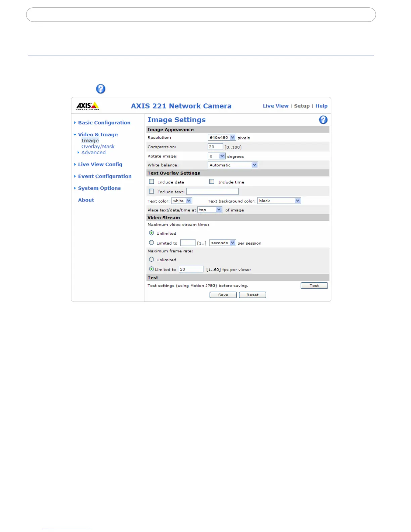Click the blue help icon above the camera panel
Screen dimensions: 411x532
click(x=101, y=89)
